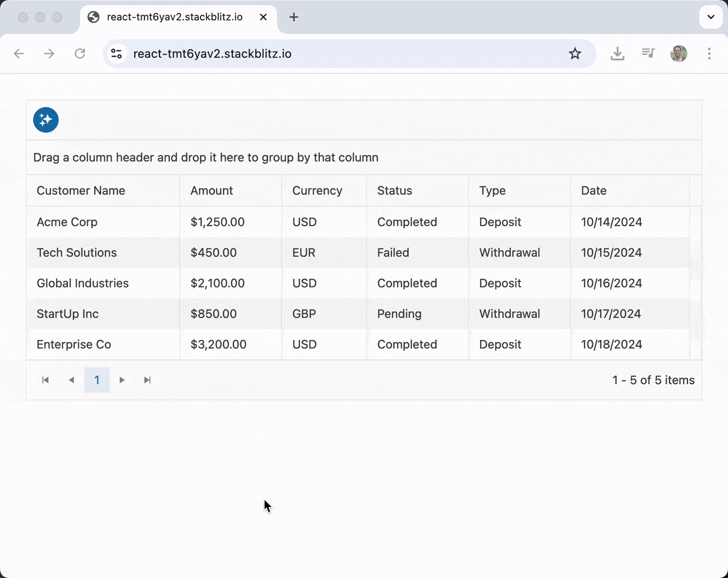728x578 pixels.
Task: Open a new browser tab
Action: click(294, 17)
